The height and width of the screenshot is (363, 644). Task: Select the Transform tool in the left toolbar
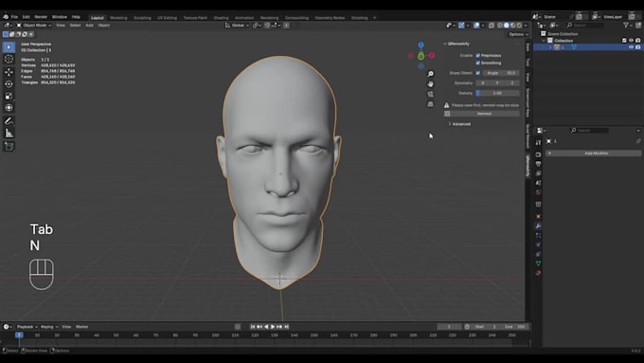click(9, 108)
